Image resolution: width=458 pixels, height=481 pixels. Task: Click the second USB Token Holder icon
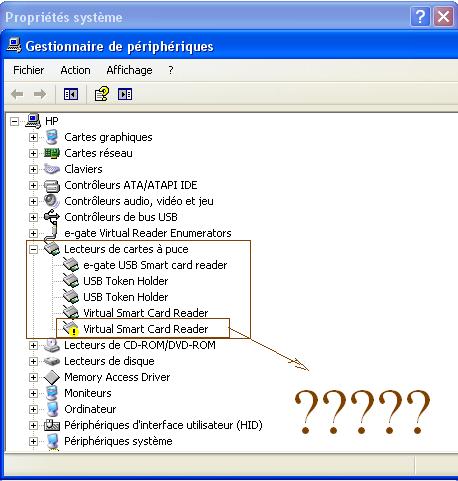(71, 297)
